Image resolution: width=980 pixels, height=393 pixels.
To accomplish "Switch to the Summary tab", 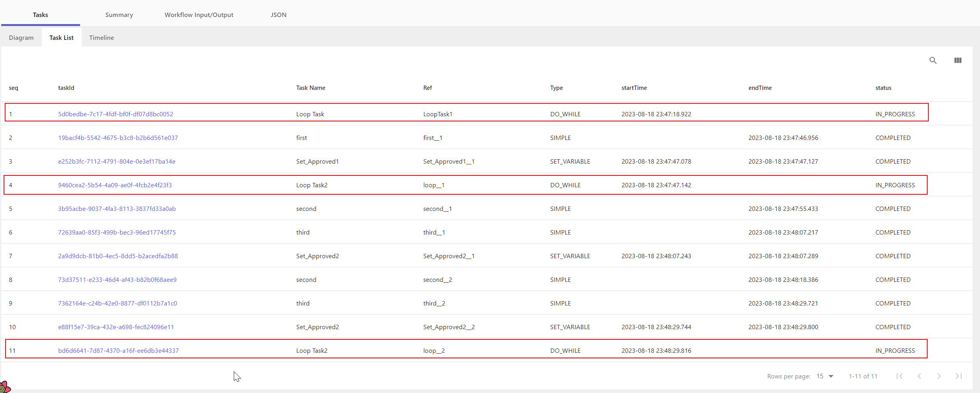I will 119,15.
